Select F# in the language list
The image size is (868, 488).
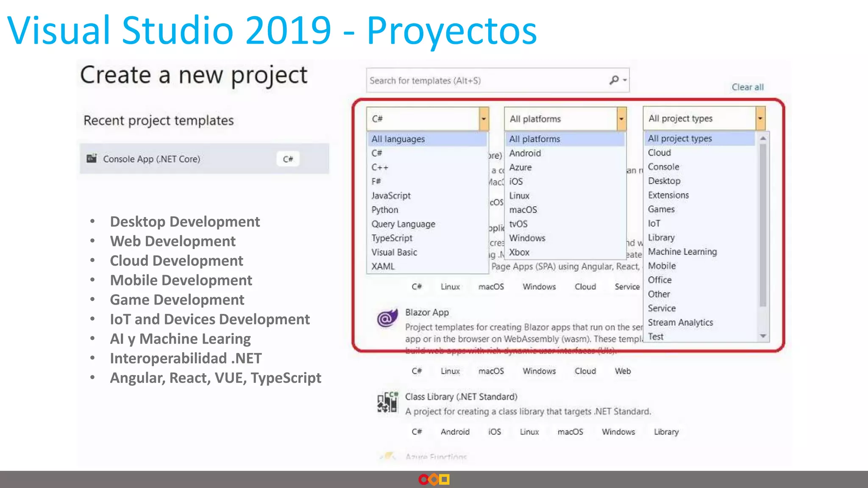pyautogui.click(x=427, y=181)
